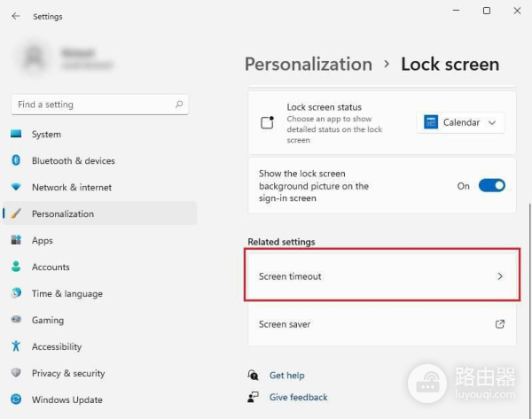Image resolution: width=532 pixels, height=419 pixels.
Task: Click the System monitor icon in sidebar
Action: point(16,135)
